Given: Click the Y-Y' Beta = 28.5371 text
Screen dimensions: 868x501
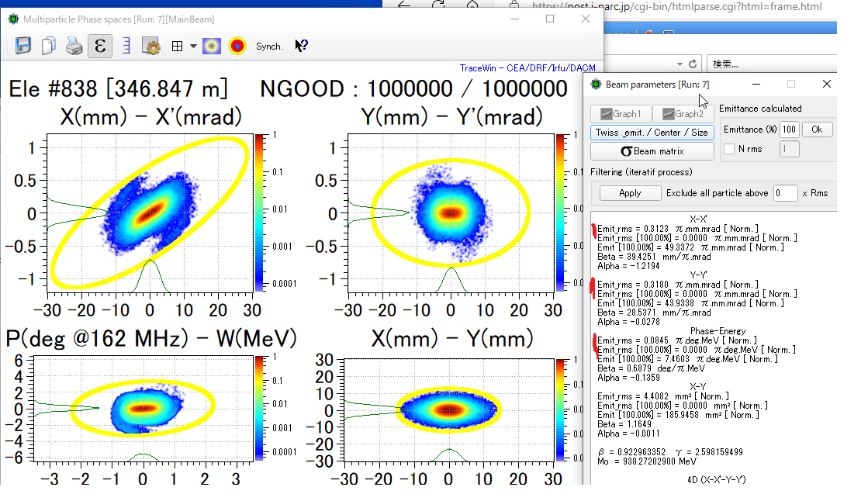Looking at the screenshot, I should 654,313.
